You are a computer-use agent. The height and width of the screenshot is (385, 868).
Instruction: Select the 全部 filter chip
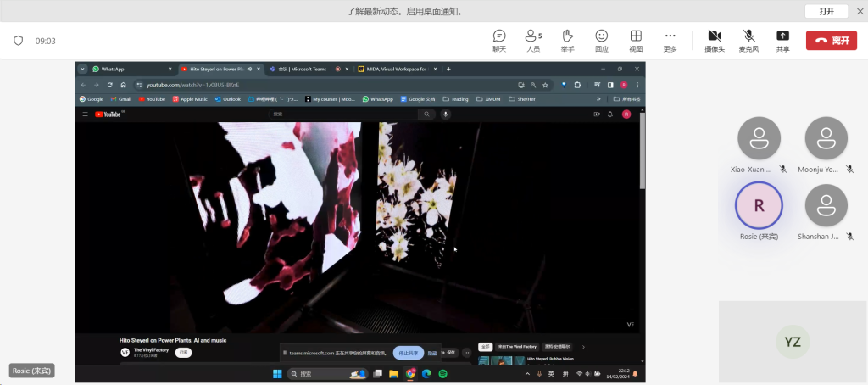484,347
